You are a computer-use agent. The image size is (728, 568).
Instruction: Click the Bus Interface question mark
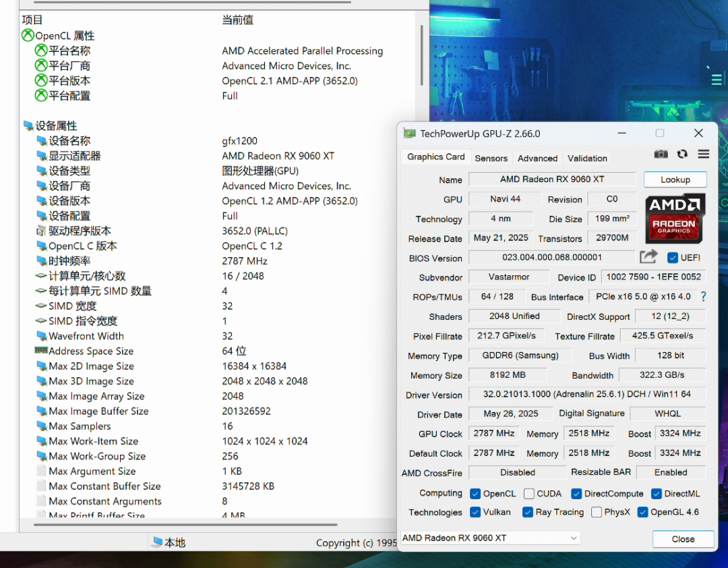tap(703, 297)
